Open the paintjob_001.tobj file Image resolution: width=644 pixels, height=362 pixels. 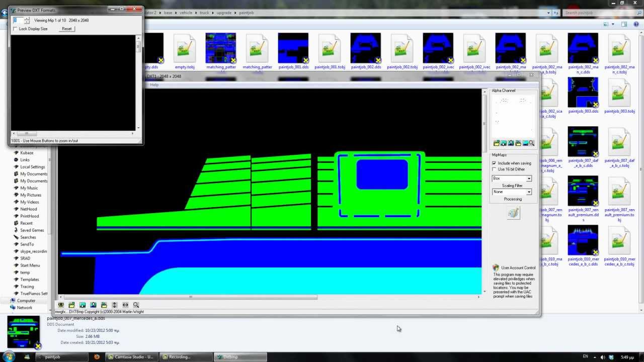(x=330, y=51)
